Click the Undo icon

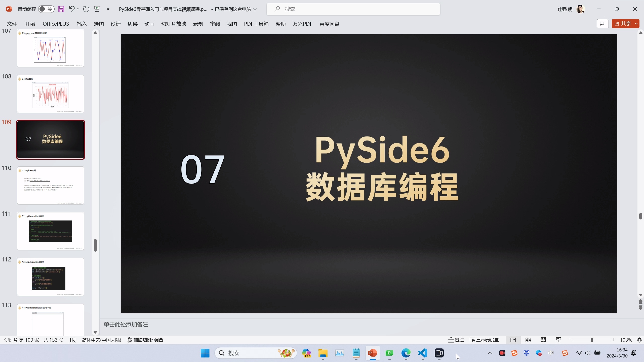coord(72,9)
